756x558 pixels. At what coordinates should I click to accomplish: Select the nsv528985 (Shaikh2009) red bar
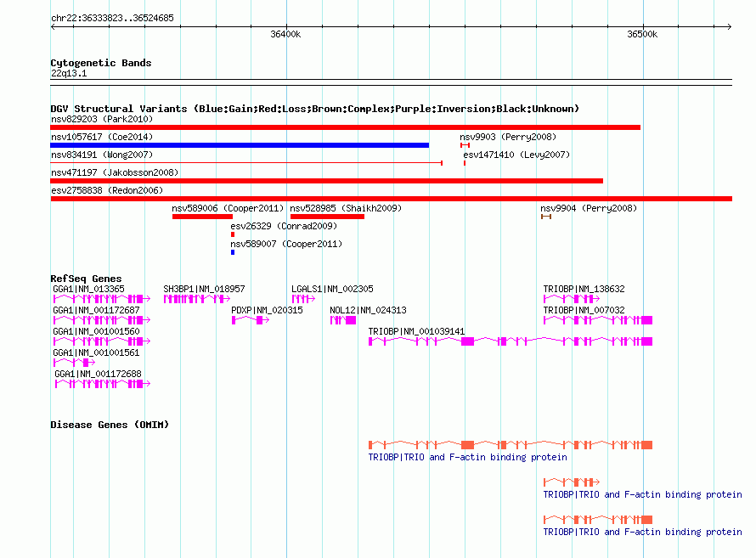pyautogui.click(x=327, y=217)
